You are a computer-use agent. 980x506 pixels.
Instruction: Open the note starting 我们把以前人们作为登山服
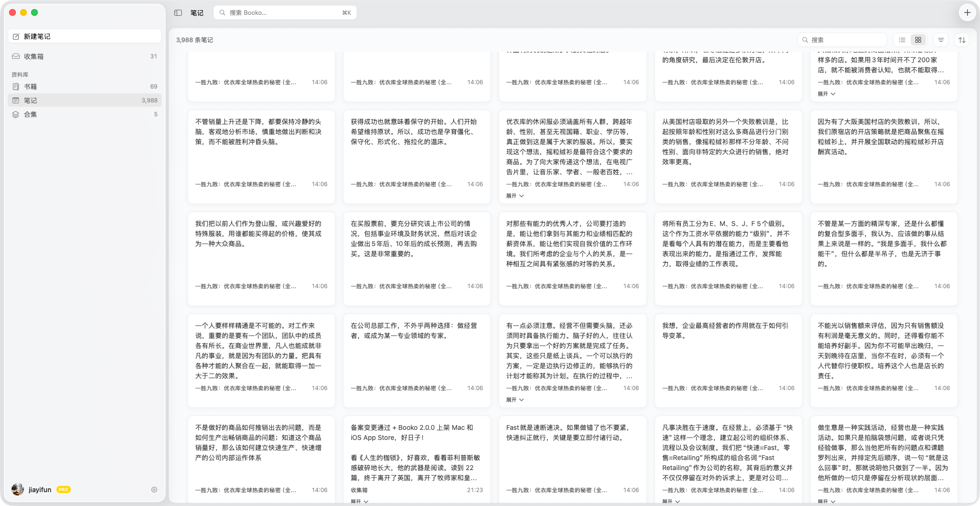pyautogui.click(x=261, y=259)
